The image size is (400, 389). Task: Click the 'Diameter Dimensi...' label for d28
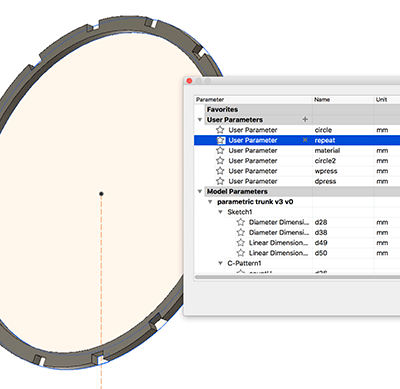(x=279, y=222)
